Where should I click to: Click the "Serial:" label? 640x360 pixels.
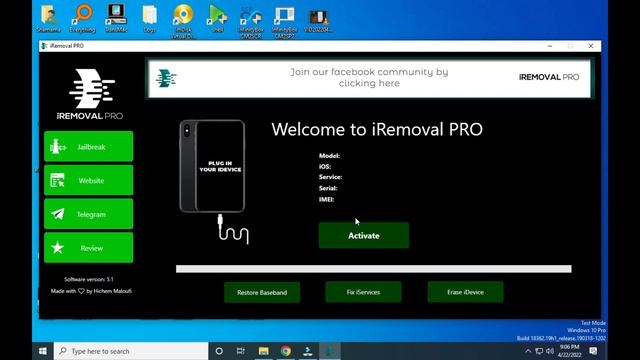[328, 188]
